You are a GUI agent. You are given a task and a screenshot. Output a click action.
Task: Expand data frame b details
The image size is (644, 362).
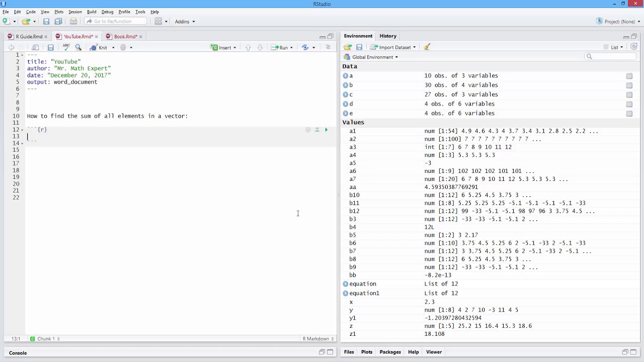346,85
